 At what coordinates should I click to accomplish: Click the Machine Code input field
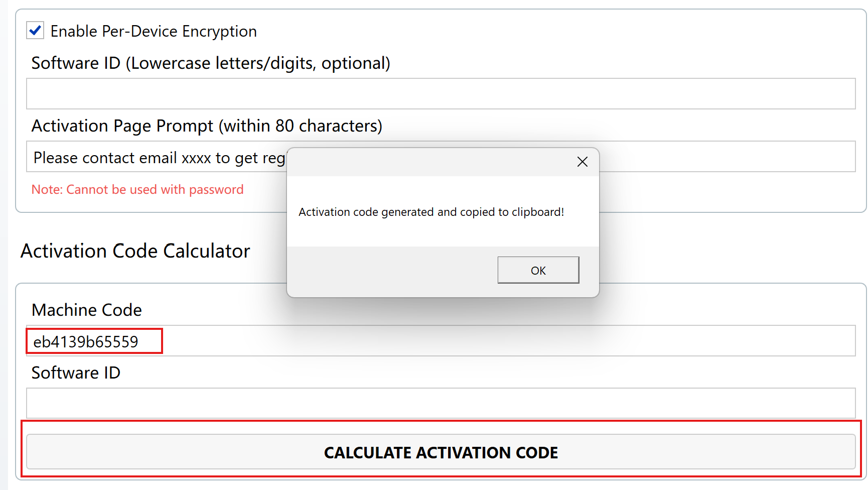[502, 341]
